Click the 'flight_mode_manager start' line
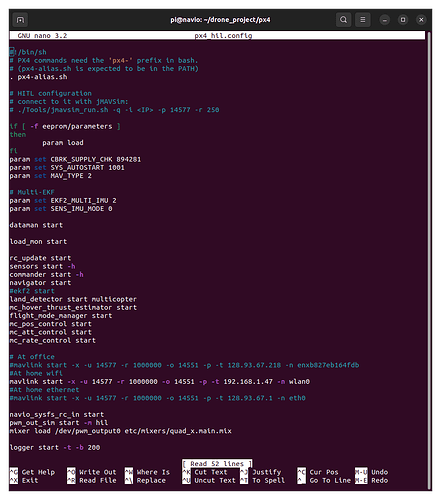Viewport: 441px width, 500px height. pos(61,316)
